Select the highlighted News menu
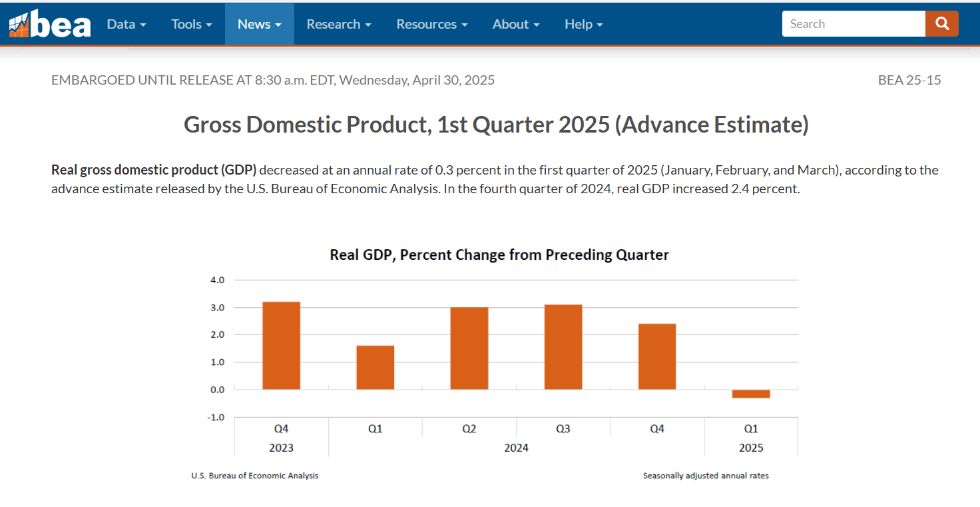The height and width of the screenshot is (507, 980). pos(259,24)
